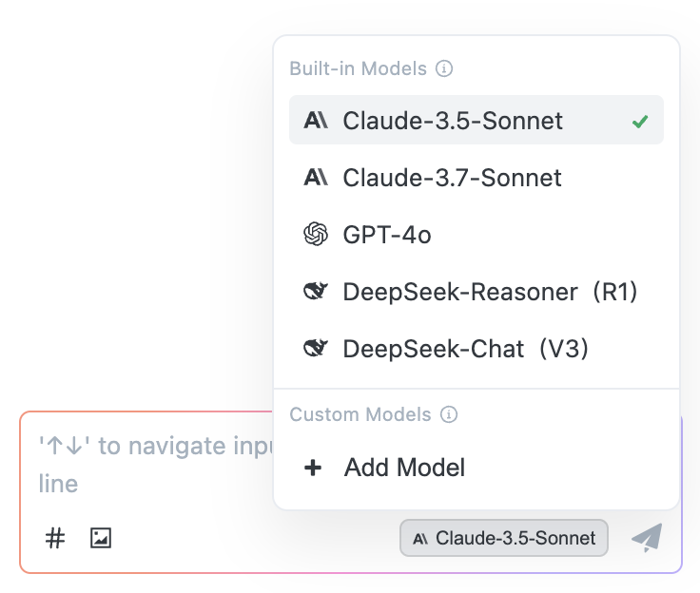This screenshot has height=593, width=700.
Task: Click the OpenAI logo next to GPT-4o
Action: (x=316, y=235)
